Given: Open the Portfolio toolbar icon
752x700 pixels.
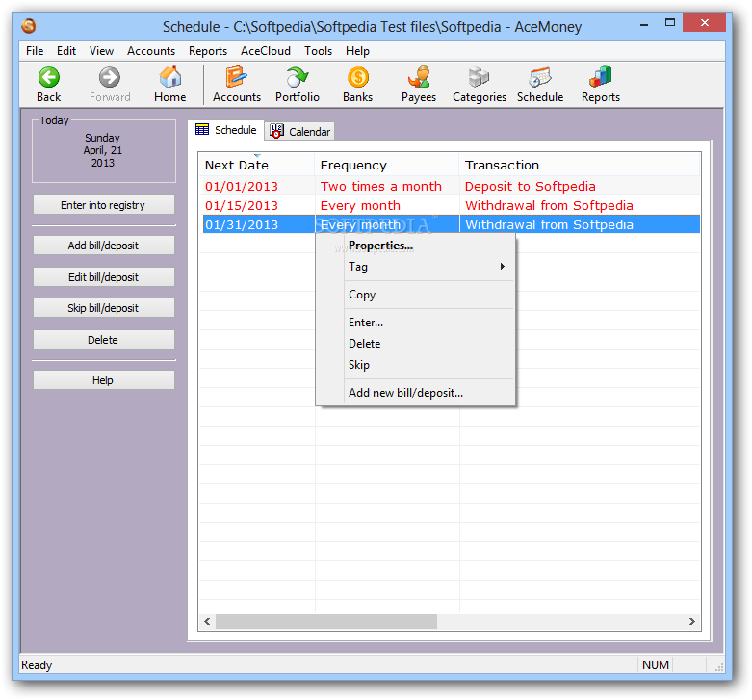Looking at the screenshot, I should pyautogui.click(x=298, y=77).
